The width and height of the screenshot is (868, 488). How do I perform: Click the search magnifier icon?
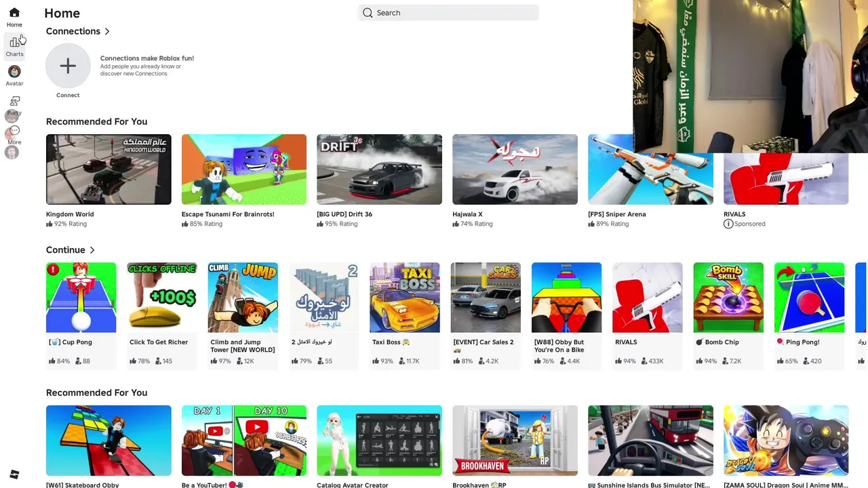(368, 13)
